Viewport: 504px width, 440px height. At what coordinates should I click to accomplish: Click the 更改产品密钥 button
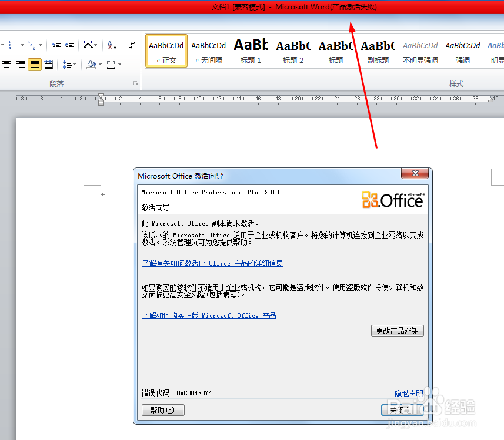tap(398, 331)
